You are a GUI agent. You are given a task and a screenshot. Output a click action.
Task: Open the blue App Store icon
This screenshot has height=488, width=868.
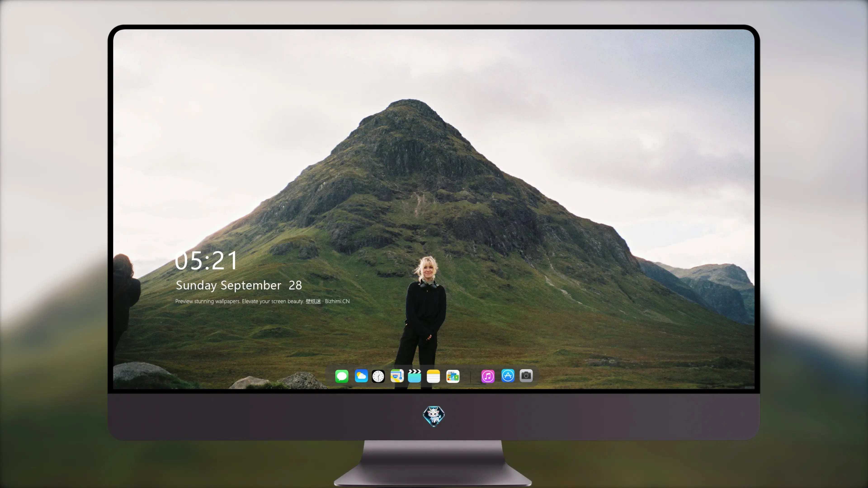pyautogui.click(x=508, y=375)
